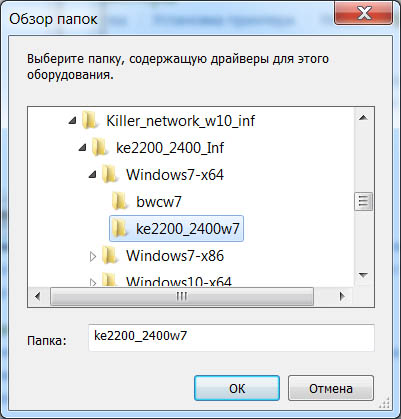Click the Windows7-x86 folder icon

tap(109, 256)
